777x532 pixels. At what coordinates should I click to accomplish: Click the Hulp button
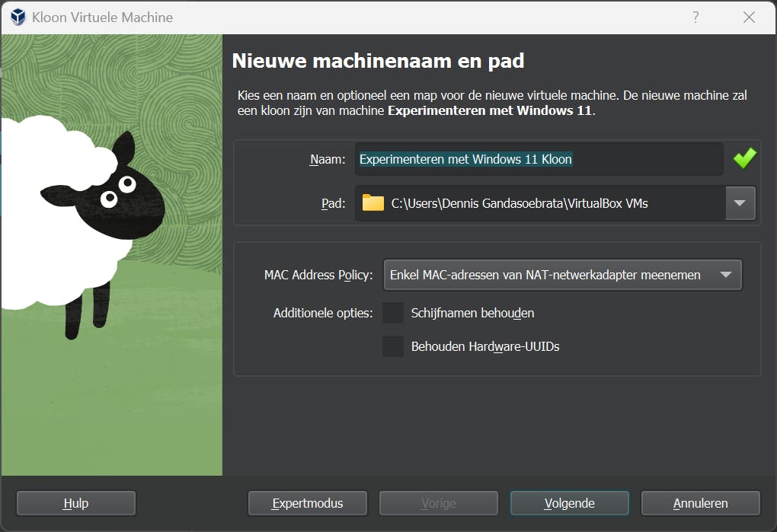pos(76,503)
